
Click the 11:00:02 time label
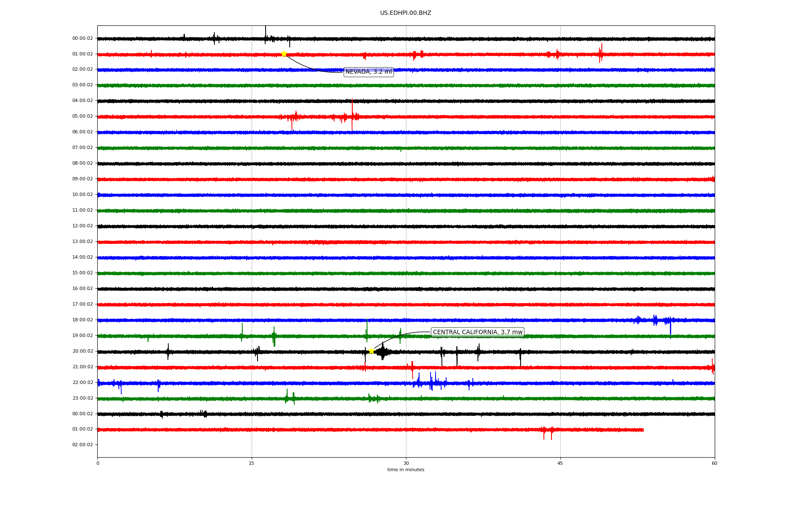82,210
